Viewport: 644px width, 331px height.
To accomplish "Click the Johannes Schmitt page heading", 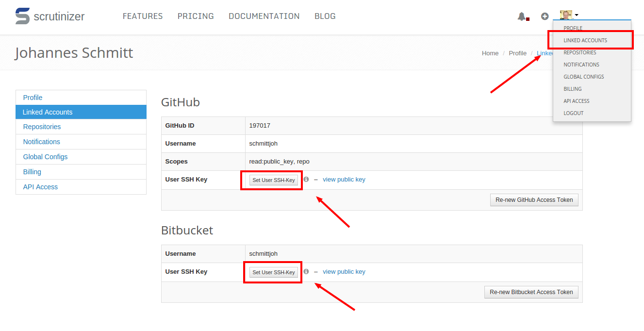I will click(x=74, y=52).
